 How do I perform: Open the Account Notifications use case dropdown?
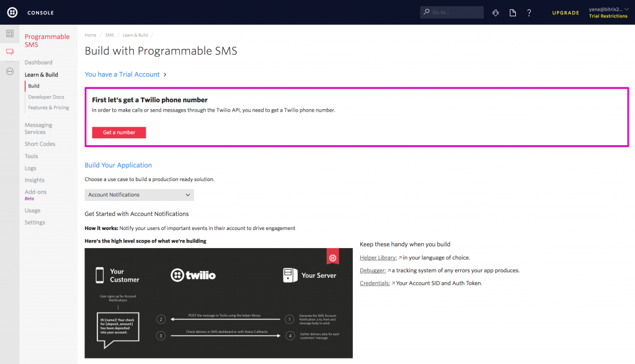click(x=140, y=195)
